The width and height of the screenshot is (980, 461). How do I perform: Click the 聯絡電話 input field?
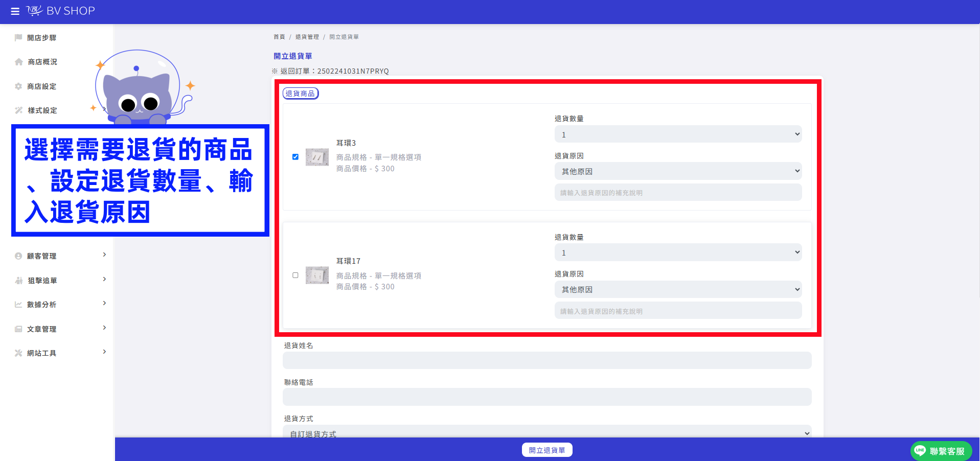(x=547, y=397)
